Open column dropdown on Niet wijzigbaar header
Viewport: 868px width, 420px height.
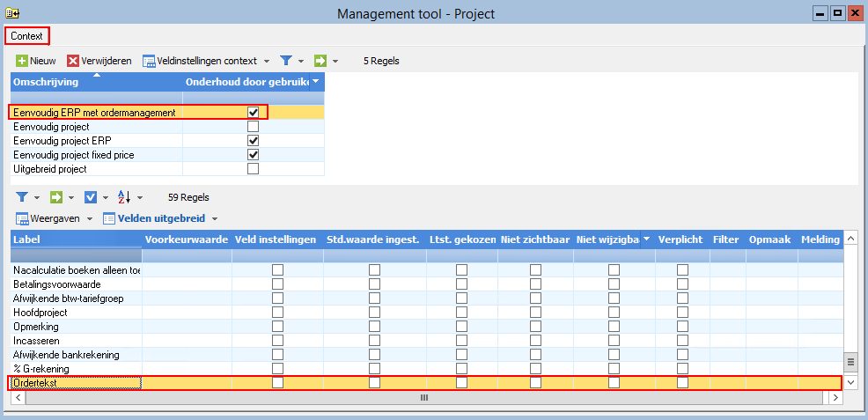pyautogui.click(x=647, y=239)
